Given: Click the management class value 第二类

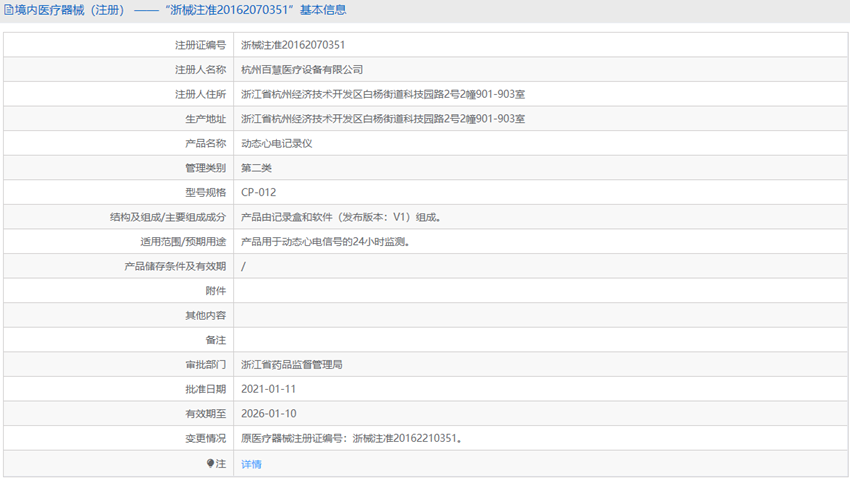Looking at the screenshot, I should click(x=256, y=168).
